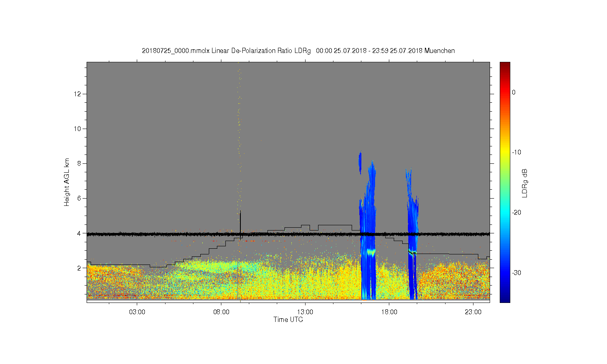The width and height of the screenshot is (607, 364).
Task: Click the height tick label 8
Action: pos(79,163)
